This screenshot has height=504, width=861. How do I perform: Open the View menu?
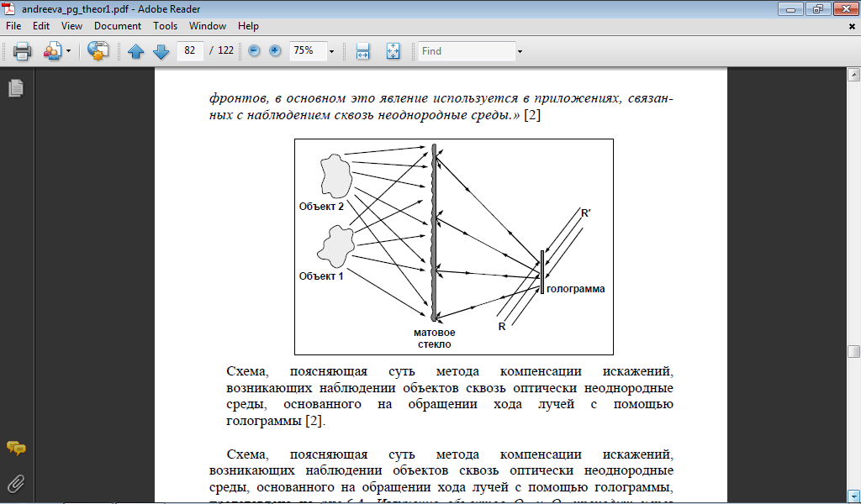click(x=71, y=26)
